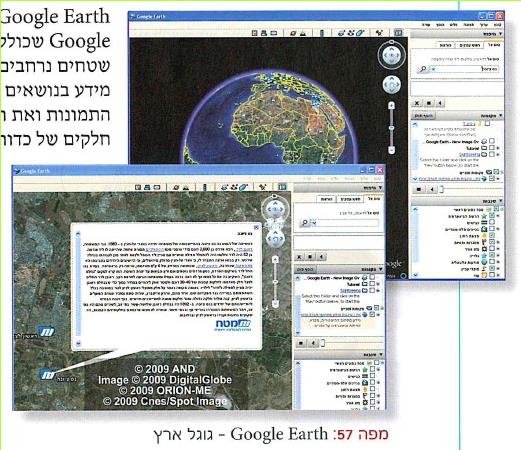
Task: Click the button left of Places header, front window
Action: (305, 269)
